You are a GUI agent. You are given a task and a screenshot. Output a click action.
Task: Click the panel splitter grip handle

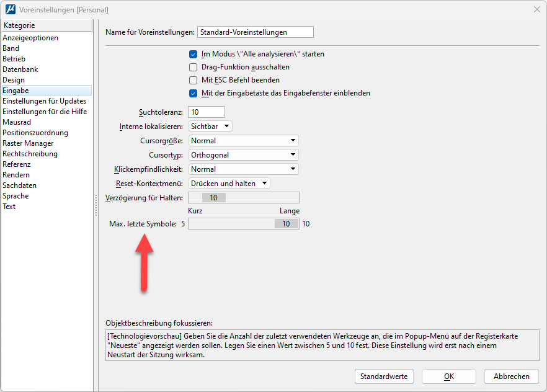[x=96, y=205]
